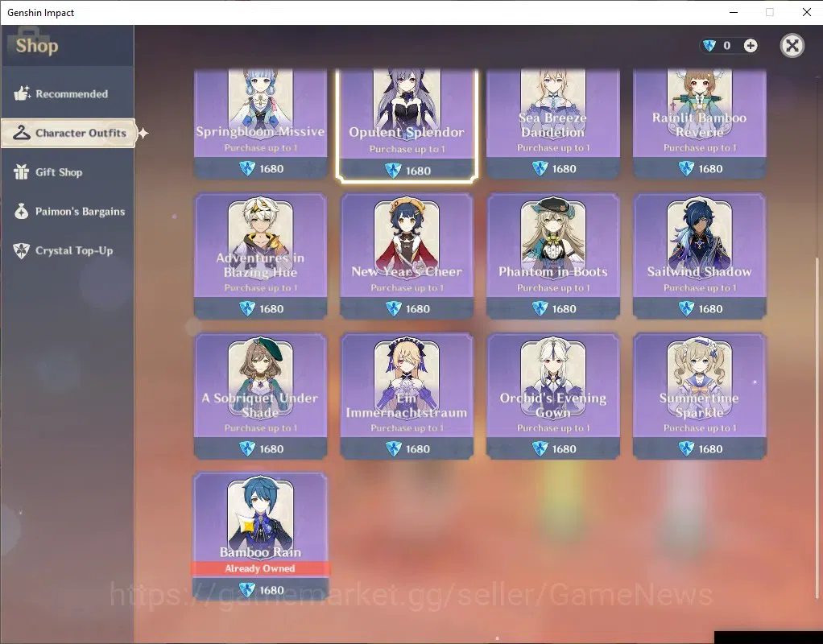Click the crystal icon next to Crystal Top-Up
823x644 pixels.
pyautogui.click(x=22, y=250)
